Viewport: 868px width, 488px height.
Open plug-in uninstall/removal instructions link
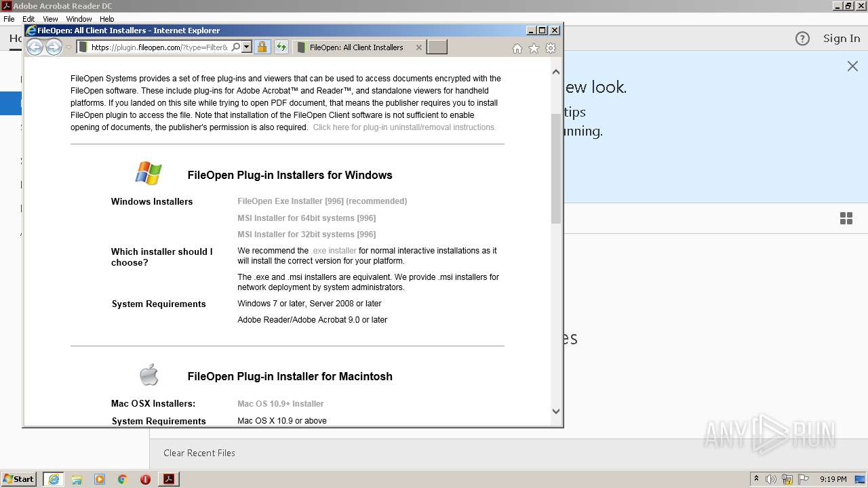click(404, 127)
